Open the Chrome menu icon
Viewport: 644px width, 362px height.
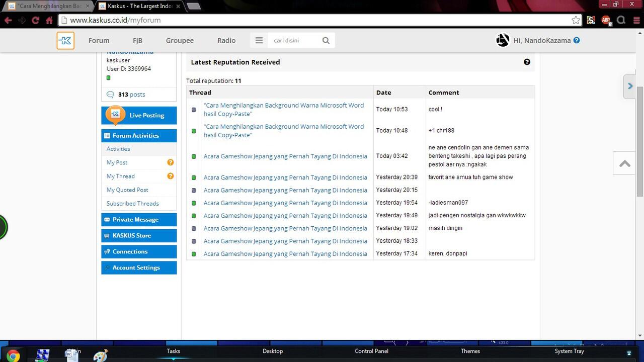click(636, 20)
